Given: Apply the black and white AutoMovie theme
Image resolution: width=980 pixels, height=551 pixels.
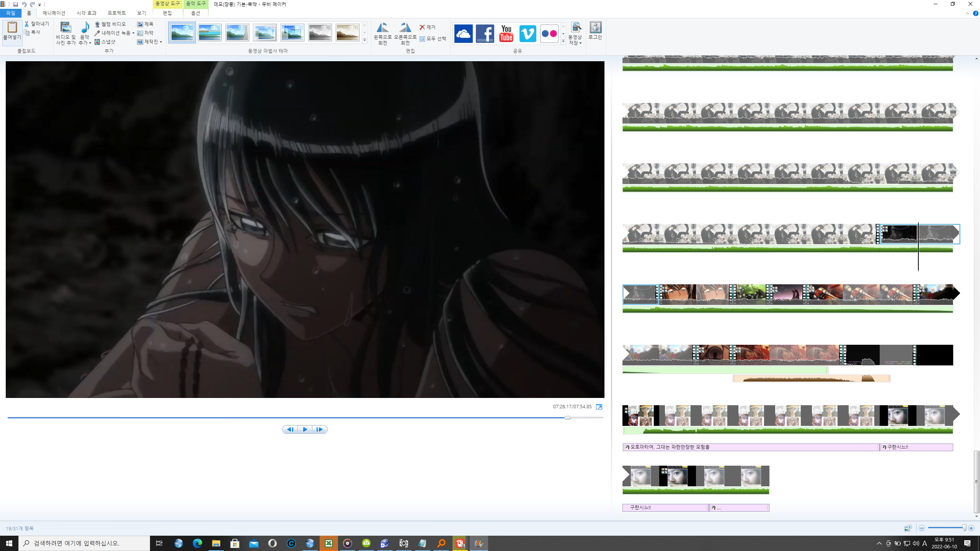Looking at the screenshot, I should 320,33.
